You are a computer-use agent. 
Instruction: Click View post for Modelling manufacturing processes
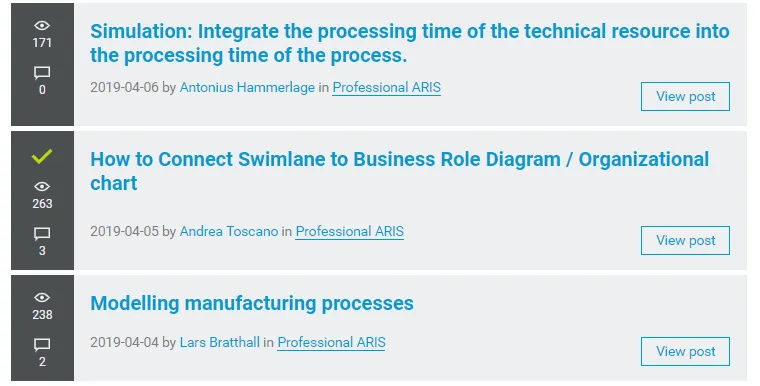(x=685, y=352)
